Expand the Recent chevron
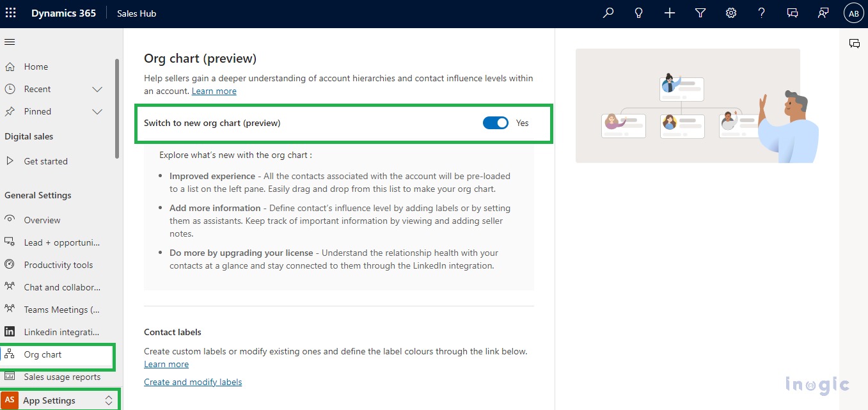This screenshot has height=410, width=868. click(97, 89)
